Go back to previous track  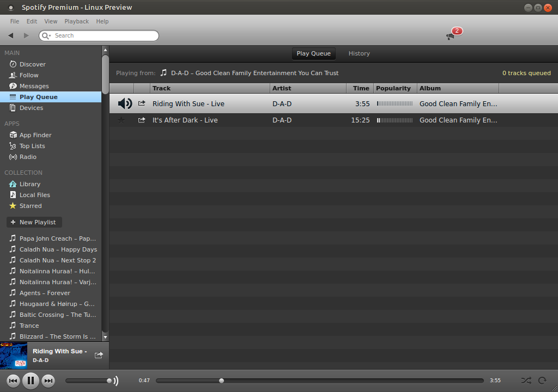point(13,381)
